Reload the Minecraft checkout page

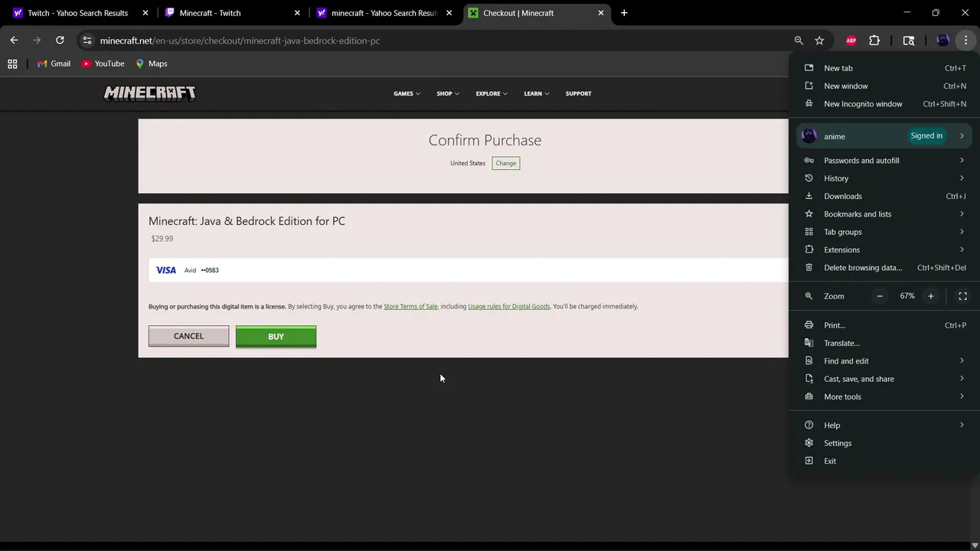coord(60,41)
